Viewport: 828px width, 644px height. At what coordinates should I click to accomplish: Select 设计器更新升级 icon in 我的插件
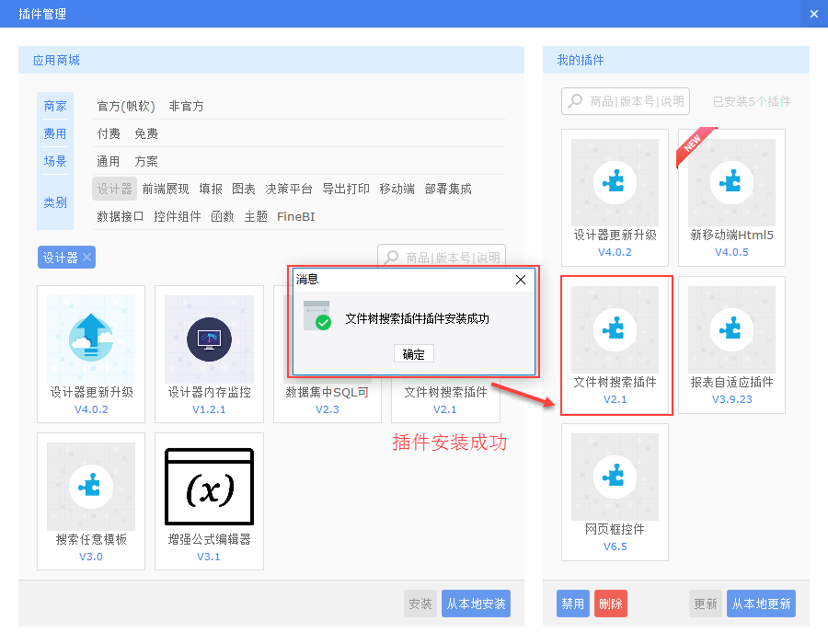[x=615, y=183]
